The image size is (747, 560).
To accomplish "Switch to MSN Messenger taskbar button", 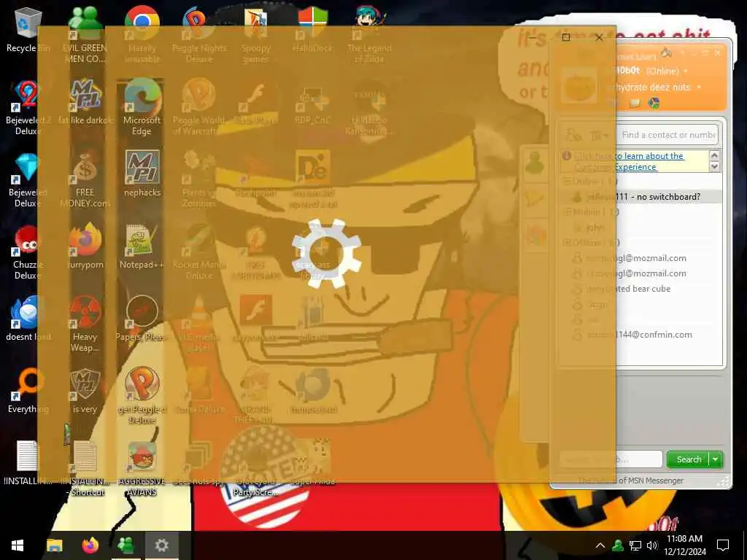I will (125, 545).
